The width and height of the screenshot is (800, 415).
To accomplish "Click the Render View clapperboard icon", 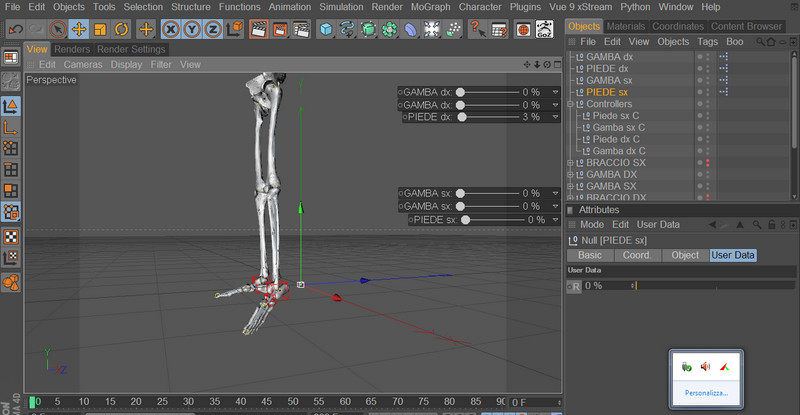I will click(x=258, y=29).
